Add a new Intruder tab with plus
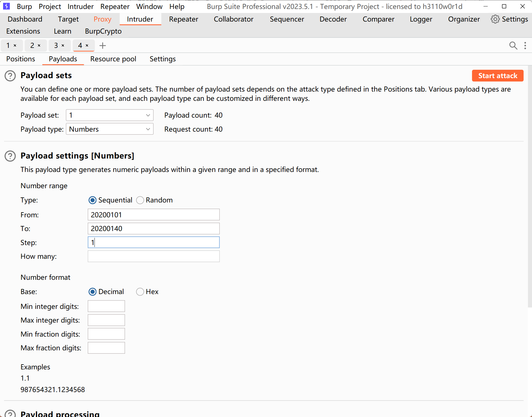The width and height of the screenshot is (532, 417). pyautogui.click(x=103, y=45)
